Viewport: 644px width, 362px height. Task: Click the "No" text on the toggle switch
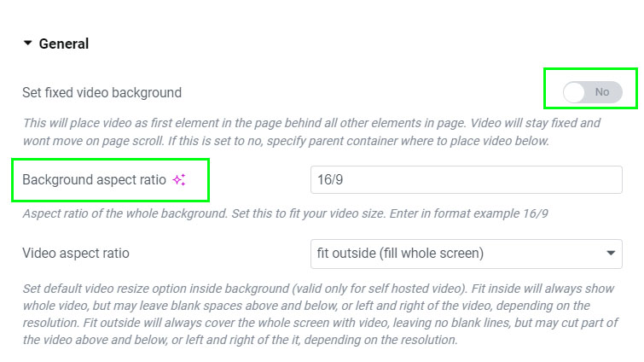click(x=602, y=92)
